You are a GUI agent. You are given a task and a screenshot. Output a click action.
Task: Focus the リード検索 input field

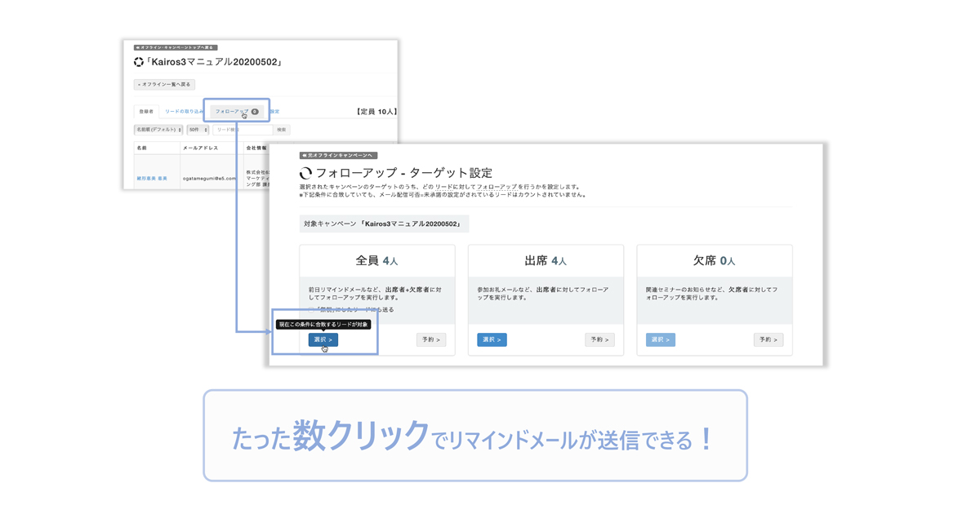click(243, 130)
